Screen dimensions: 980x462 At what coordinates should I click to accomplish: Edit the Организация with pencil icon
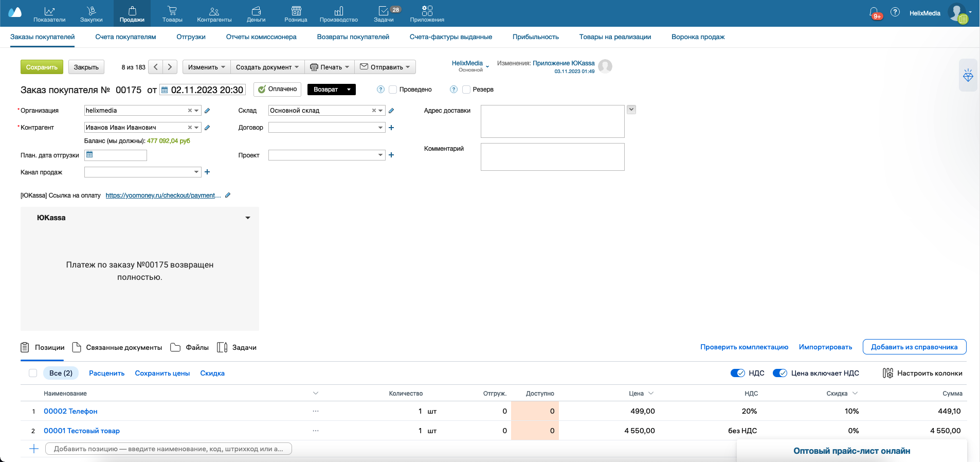point(207,111)
